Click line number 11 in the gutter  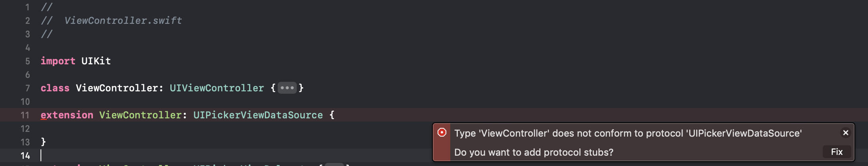tap(25, 115)
